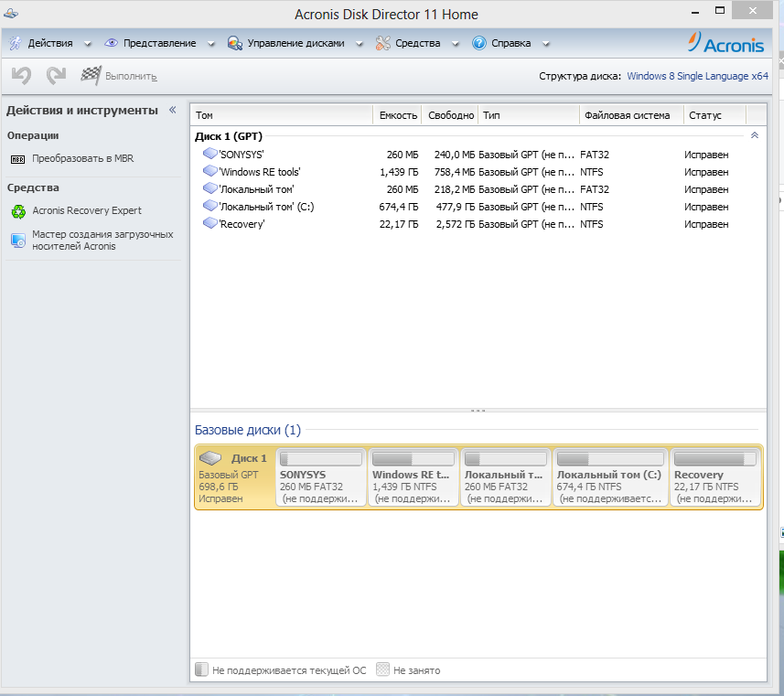Launch Acronis Recovery Expert icon
This screenshot has width=784, height=696.
point(18,211)
